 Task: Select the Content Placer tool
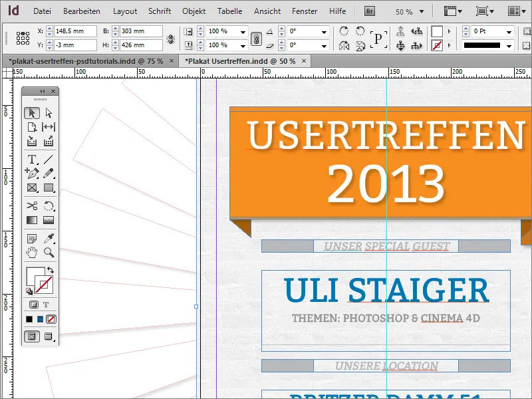49,141
